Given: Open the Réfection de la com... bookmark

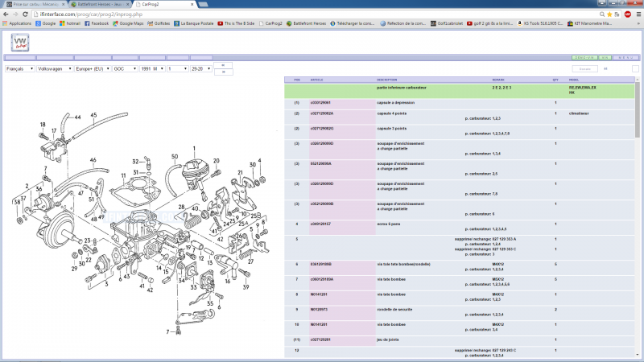Looking at the screenshot, I should 403,23.
